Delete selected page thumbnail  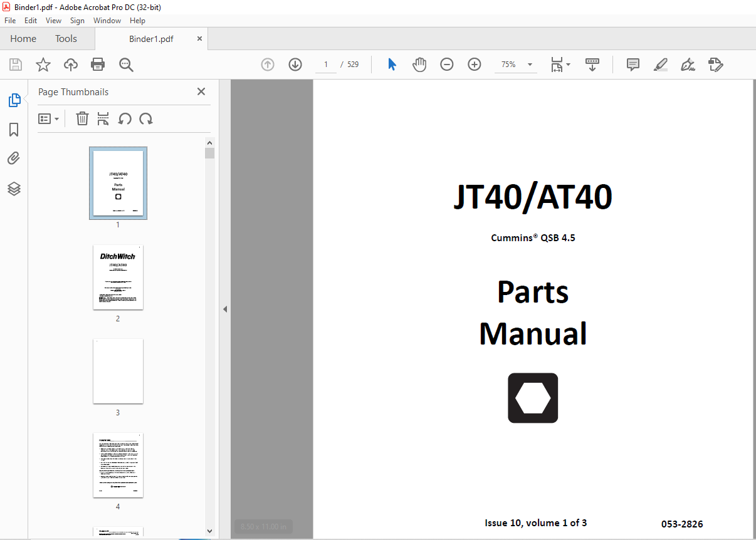point(82,118)
